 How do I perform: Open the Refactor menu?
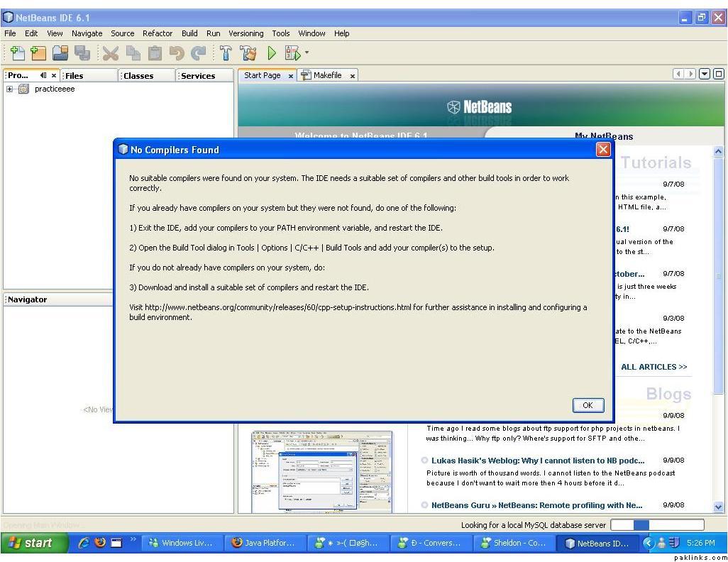(157, 33)
